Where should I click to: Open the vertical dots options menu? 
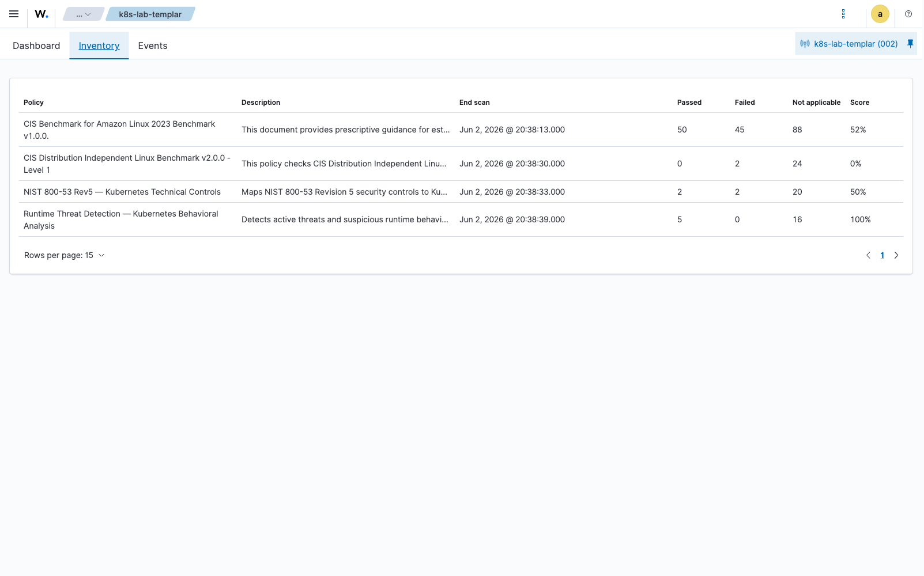click(843, 14)
